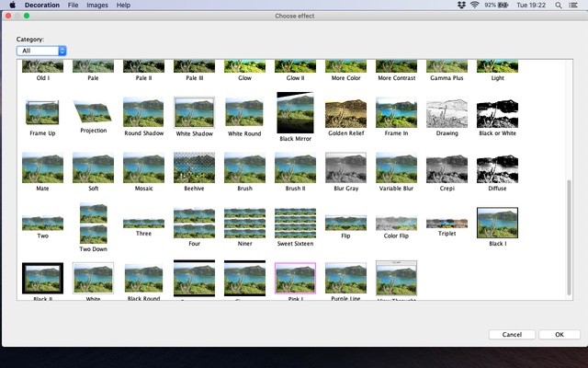Screen dimensions: 588x368
Task: Select the Frame Up effect thumbnail
Action: [x=42, y=112]
